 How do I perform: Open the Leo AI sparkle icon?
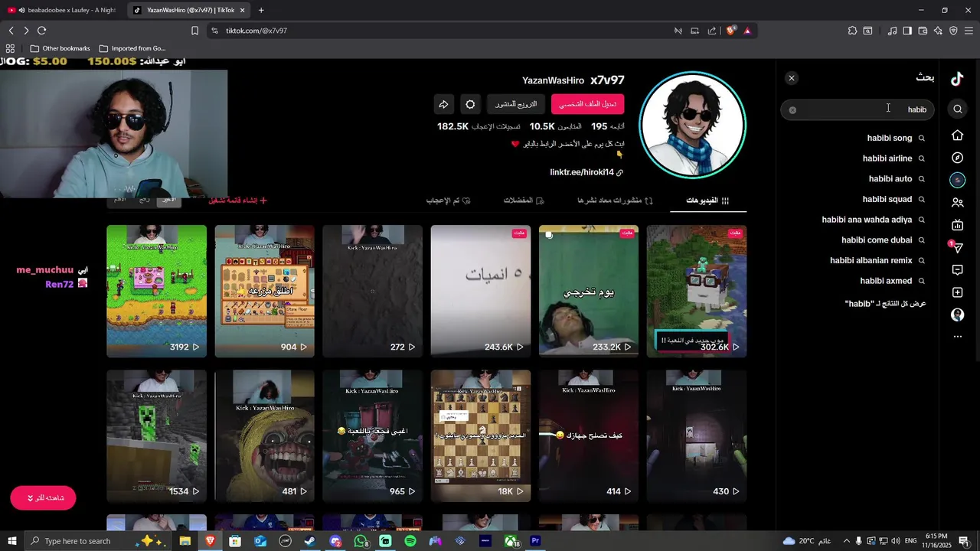[938, 31]
